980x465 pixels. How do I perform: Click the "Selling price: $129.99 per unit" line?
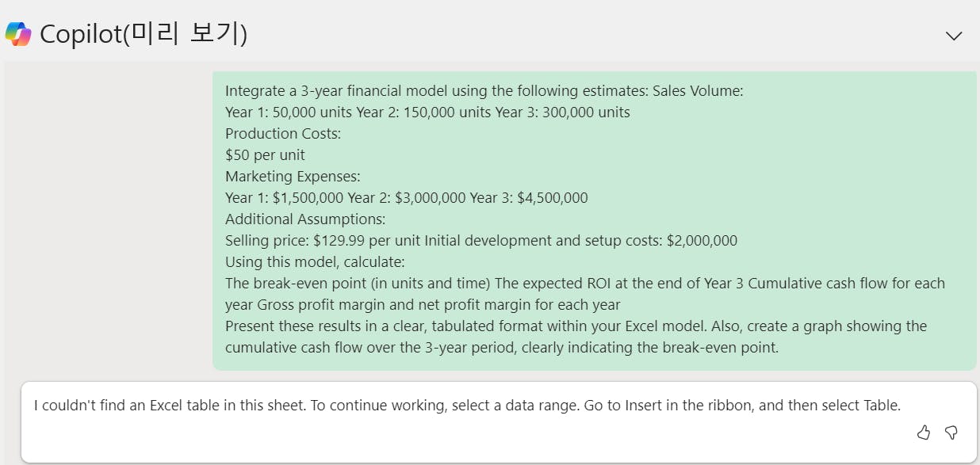pos(480,240)
